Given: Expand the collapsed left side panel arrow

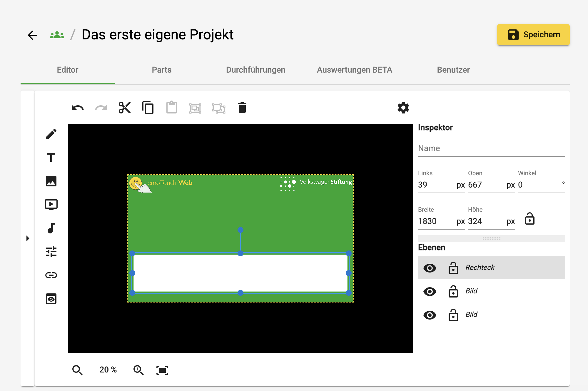Looking at the screenshot, I should pyautogui.click(x=28, y=238).
